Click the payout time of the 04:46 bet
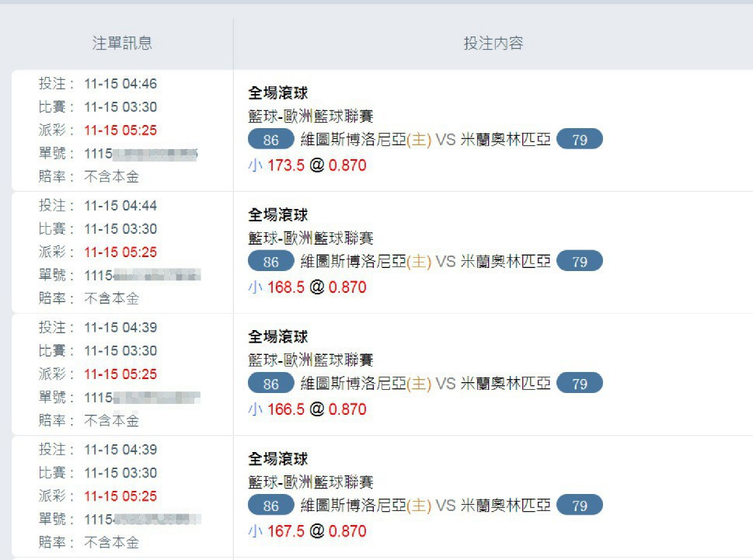This screenshot has width=753, height=560. click(x=120, y=130)
